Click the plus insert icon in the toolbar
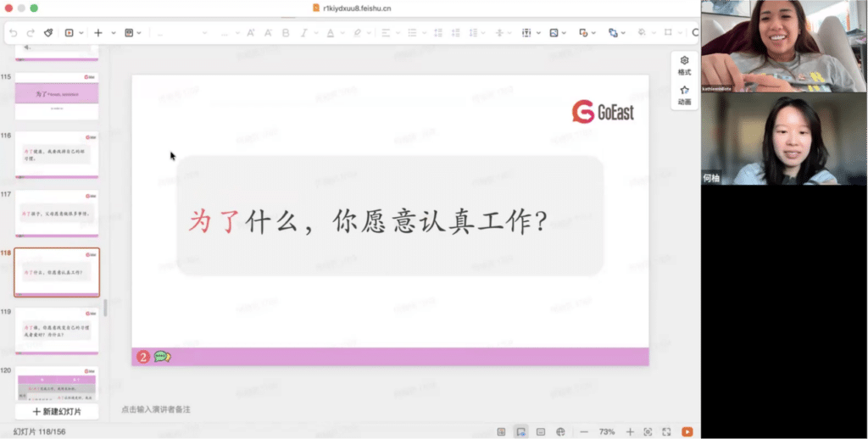This screenshot has width=868, height=439. coord(98,33)
